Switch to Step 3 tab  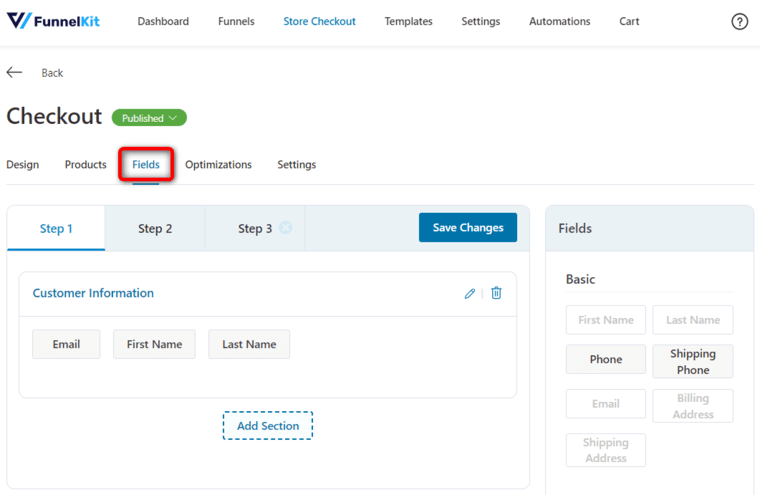255,228
